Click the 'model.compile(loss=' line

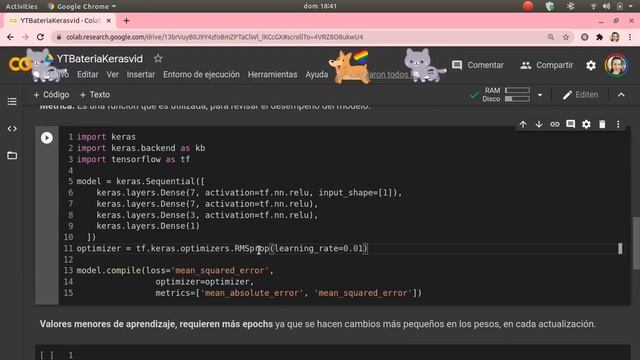(175, 270)
